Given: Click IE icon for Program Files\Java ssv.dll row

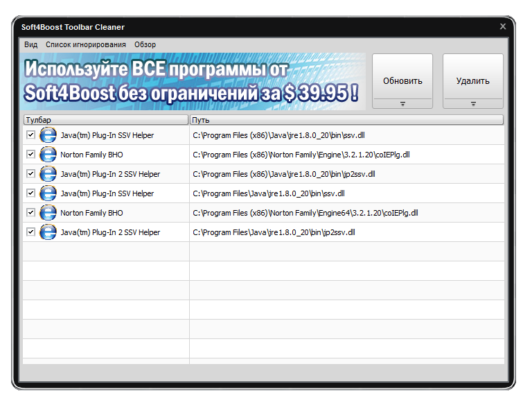Looking at the screenshot, I should pos(48,193).
